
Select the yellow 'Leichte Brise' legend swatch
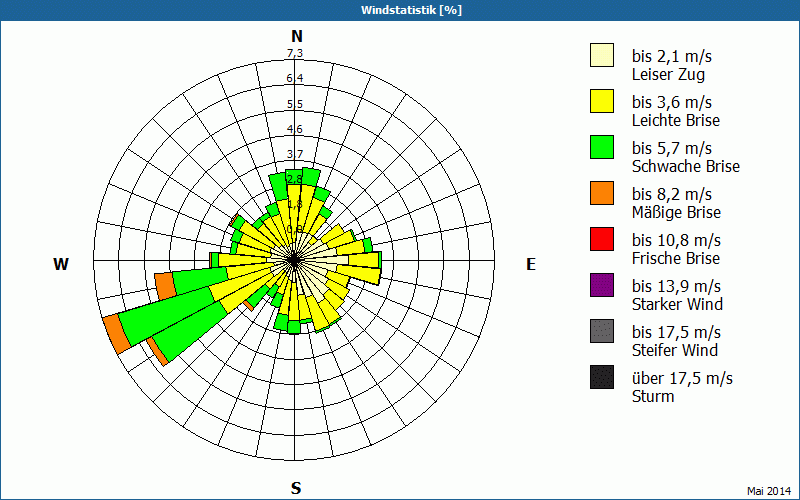[602, 102]
